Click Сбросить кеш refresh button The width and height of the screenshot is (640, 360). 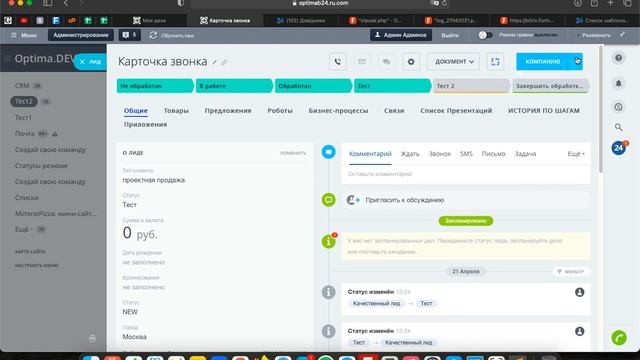click(x=171, y=36)
